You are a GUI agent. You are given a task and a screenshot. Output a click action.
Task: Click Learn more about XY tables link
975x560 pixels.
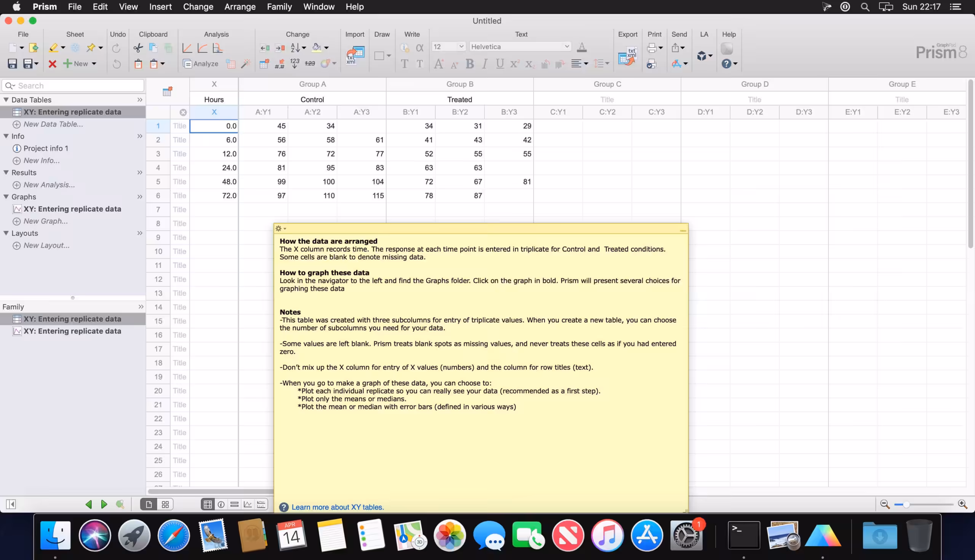(x=337, y=507)
